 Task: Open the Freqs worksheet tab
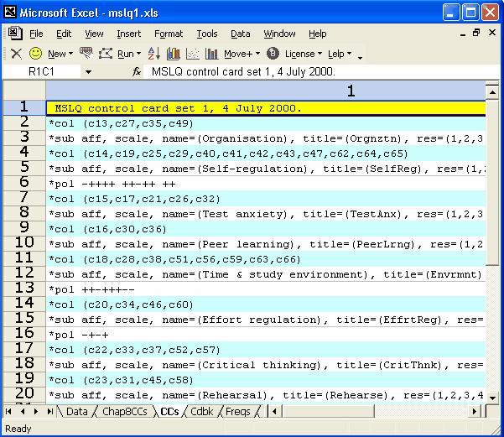[237, 412]
